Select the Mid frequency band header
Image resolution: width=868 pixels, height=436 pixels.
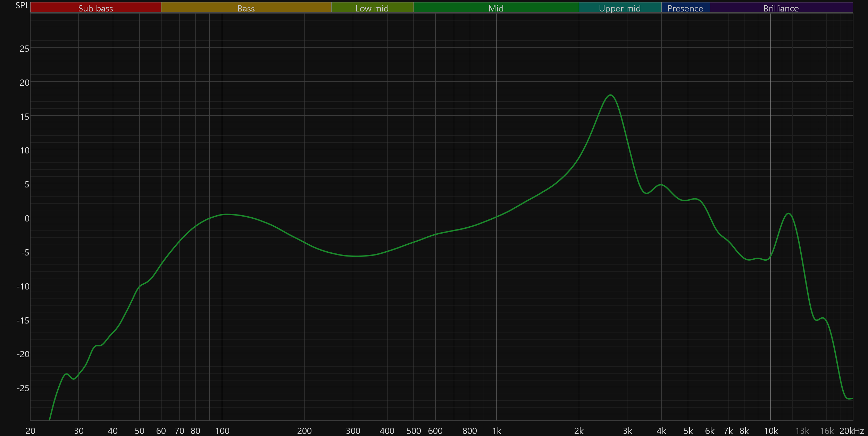click(496, 8)
